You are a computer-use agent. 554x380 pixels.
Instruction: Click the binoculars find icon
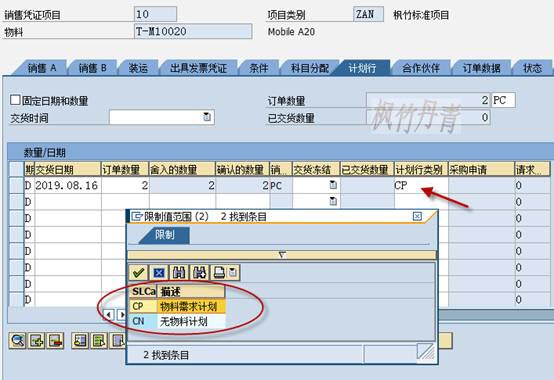point(179,272)
